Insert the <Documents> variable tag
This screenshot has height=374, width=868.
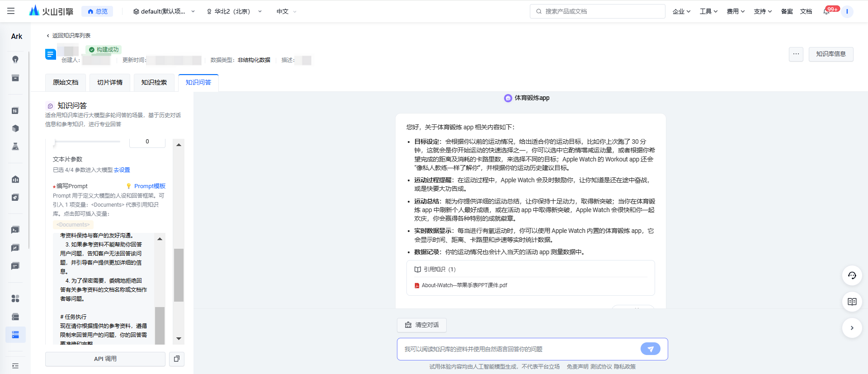73,224
